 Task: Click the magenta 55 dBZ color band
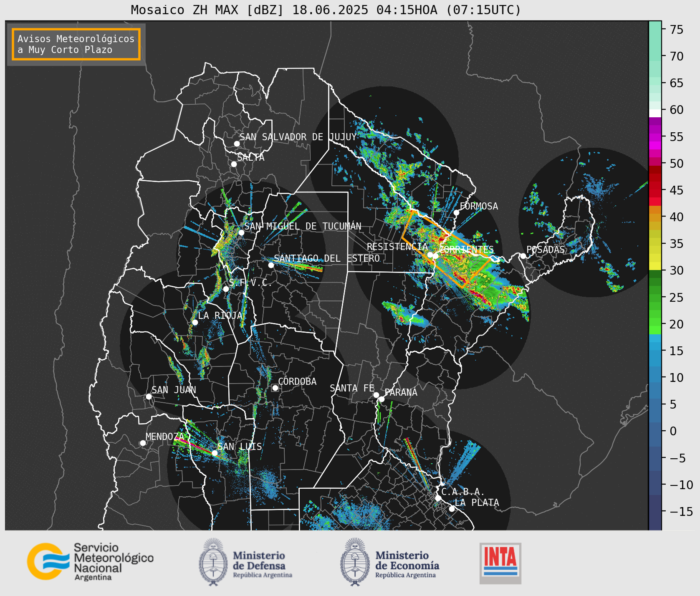pyautogui.click(x=655, y=138)
